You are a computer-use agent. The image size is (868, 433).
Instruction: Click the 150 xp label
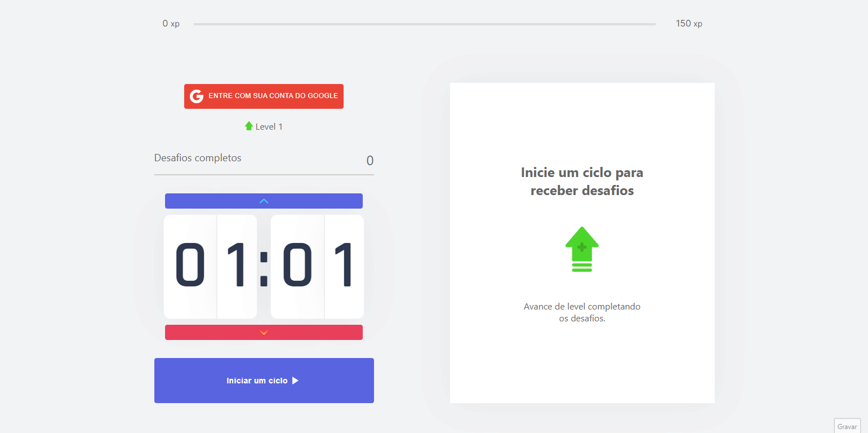689,24
